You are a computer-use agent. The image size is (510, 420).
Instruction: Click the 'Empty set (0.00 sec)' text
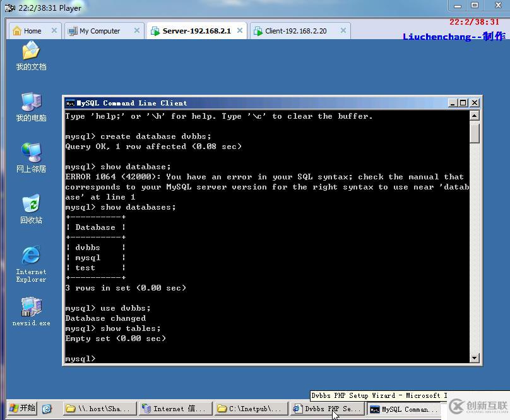pyautogui.click(x=116, y=339)
